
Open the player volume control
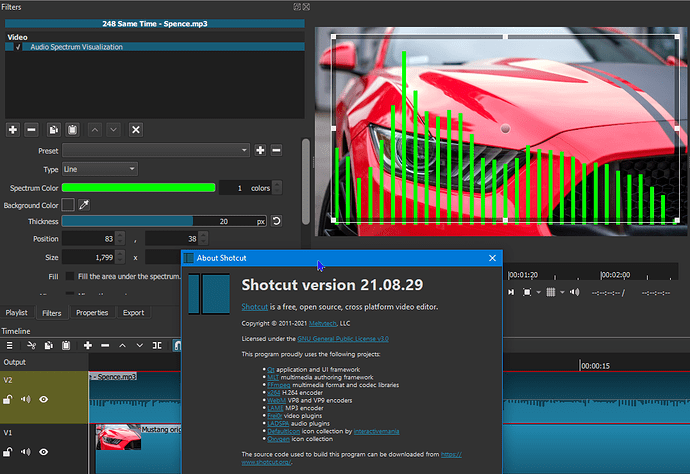575,292
